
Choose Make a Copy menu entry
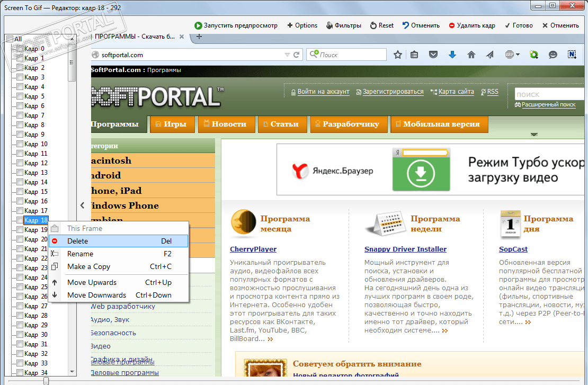coord(119,266)
